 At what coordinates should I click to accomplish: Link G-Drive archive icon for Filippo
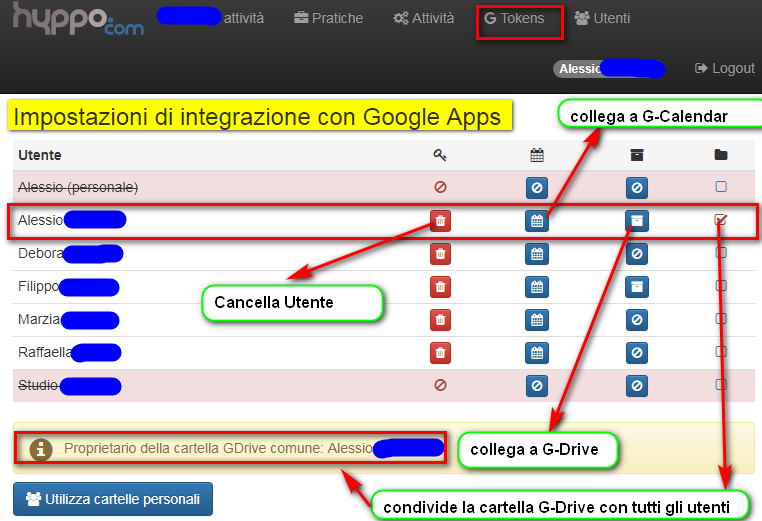(637, 287)
